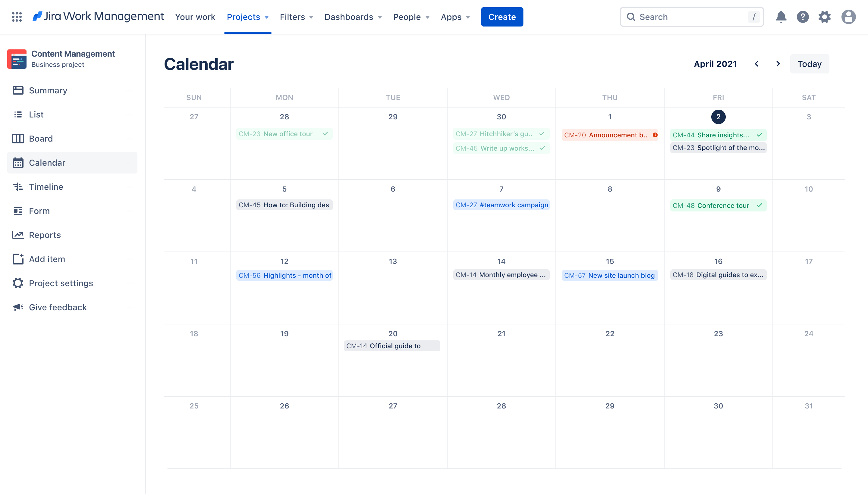
Task: Click the Project settings icon
Action: [18, 283]
